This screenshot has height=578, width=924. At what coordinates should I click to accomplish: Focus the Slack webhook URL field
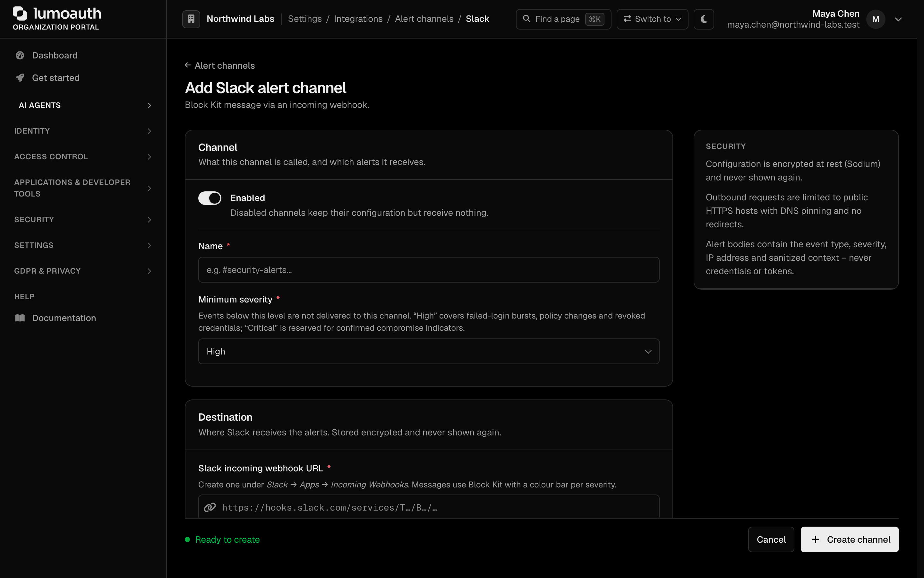[429, 507]
